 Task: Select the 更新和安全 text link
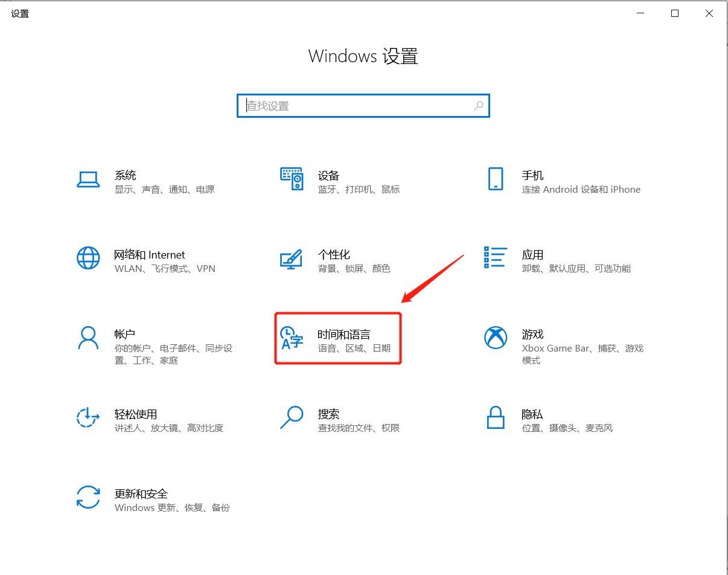[x=141, y=494]
